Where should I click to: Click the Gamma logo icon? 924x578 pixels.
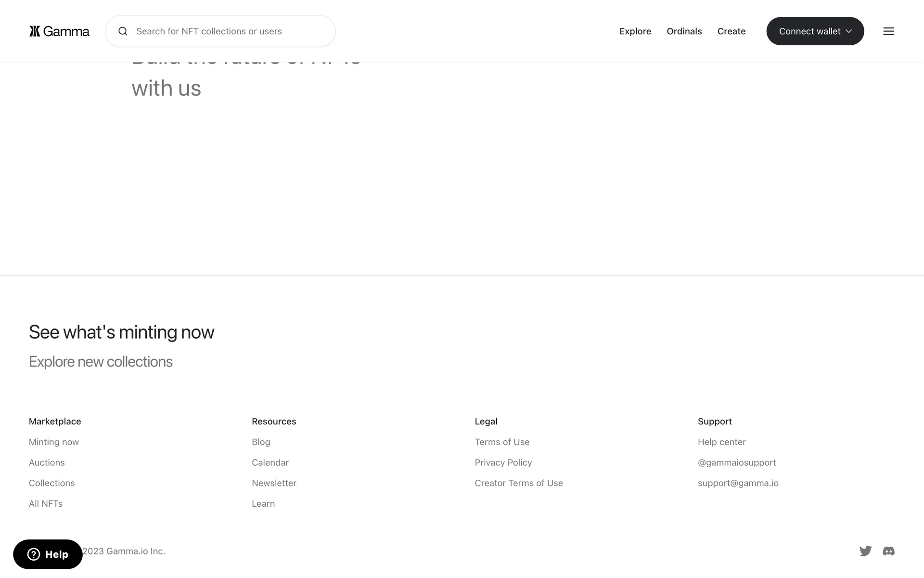35,31
